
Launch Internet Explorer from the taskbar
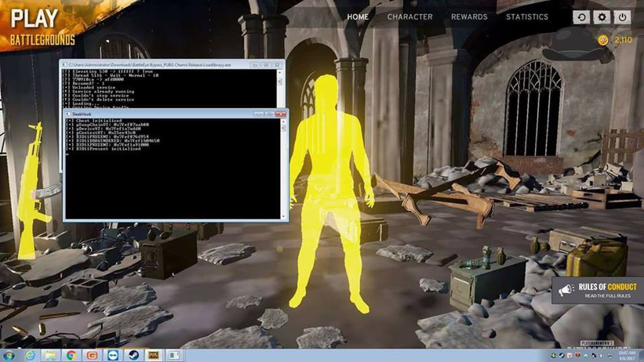pos(30,355)
